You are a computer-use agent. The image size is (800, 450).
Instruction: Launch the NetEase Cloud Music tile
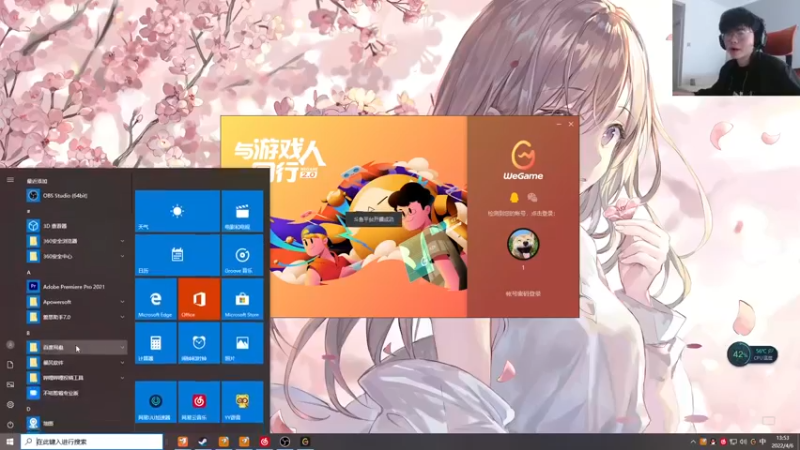click(x=199, y=402)
